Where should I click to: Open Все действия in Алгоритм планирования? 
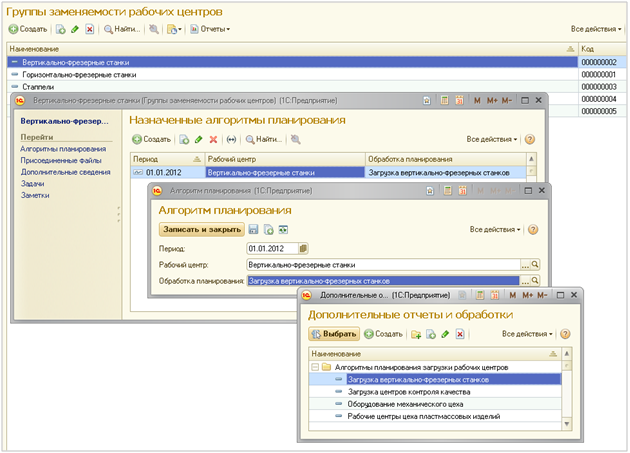tap(495, 230)
